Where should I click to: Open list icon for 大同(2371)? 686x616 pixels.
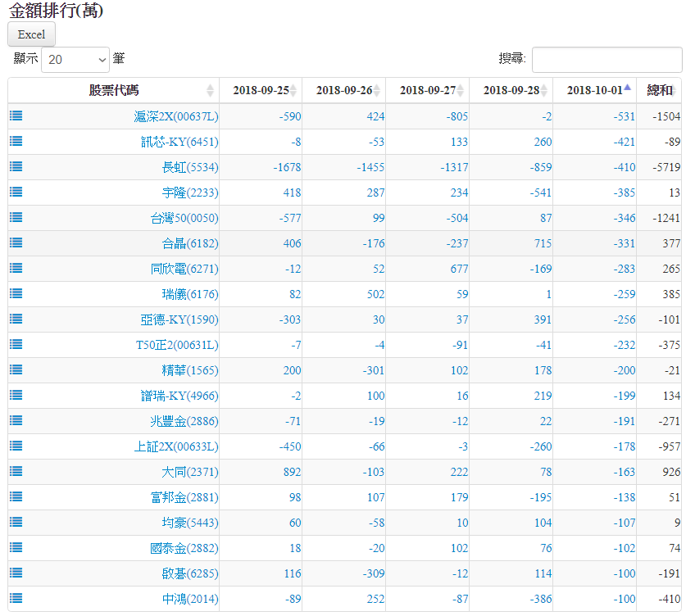pyautogui.click(x=16, y=471)
